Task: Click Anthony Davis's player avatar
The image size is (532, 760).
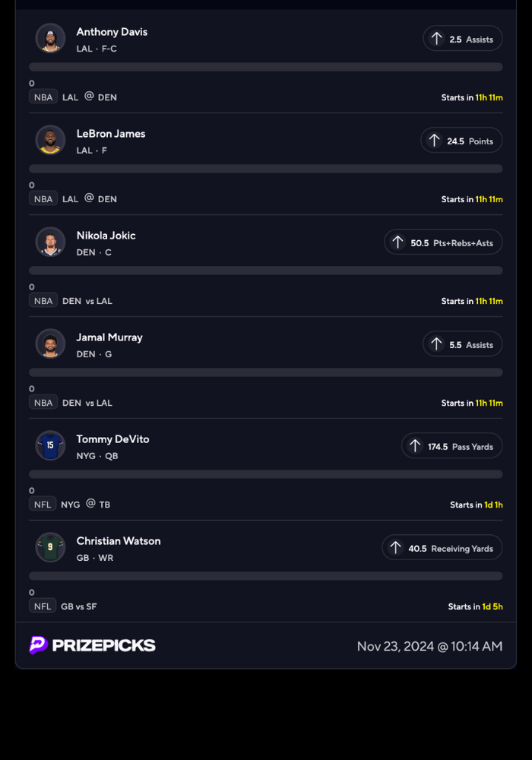Action: [50, 38]
